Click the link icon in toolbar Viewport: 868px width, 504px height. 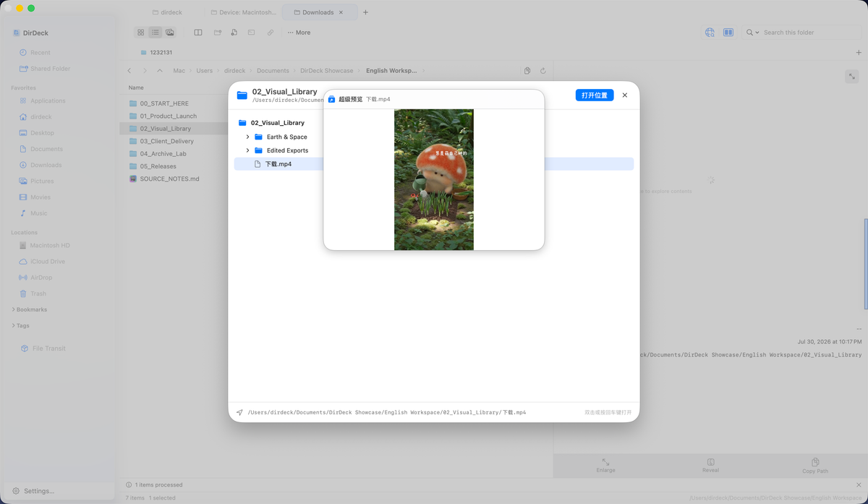pyautogui.click(x=270, y=33)
